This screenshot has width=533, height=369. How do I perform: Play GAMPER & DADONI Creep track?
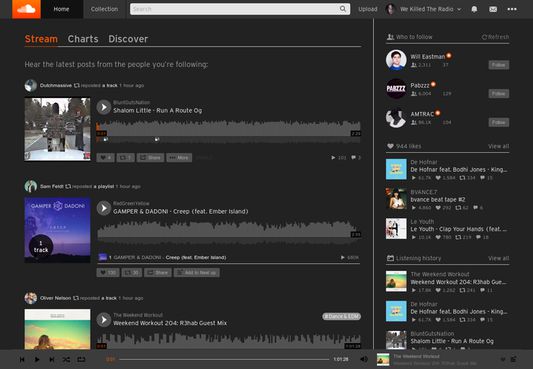coord(104,208)
